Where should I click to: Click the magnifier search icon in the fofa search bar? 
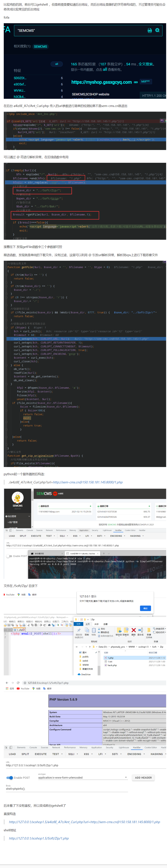[x=157, y=30]
